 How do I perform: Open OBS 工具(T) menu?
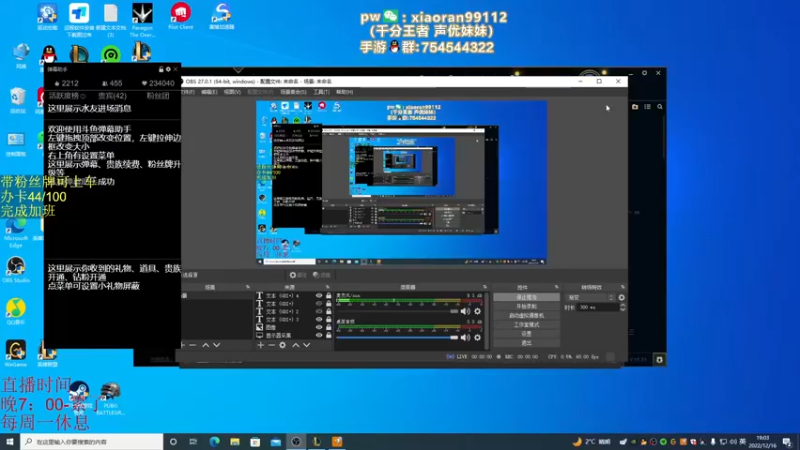click(x=321, y=92)
